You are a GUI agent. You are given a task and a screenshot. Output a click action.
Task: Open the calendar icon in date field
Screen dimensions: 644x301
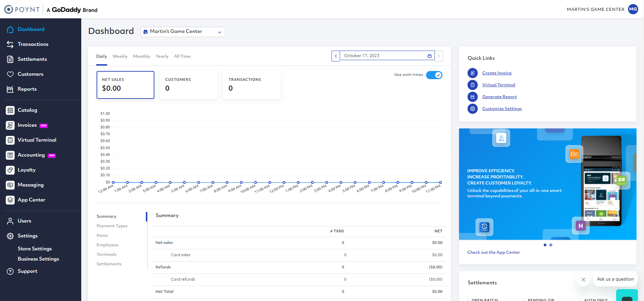(429, 56)
